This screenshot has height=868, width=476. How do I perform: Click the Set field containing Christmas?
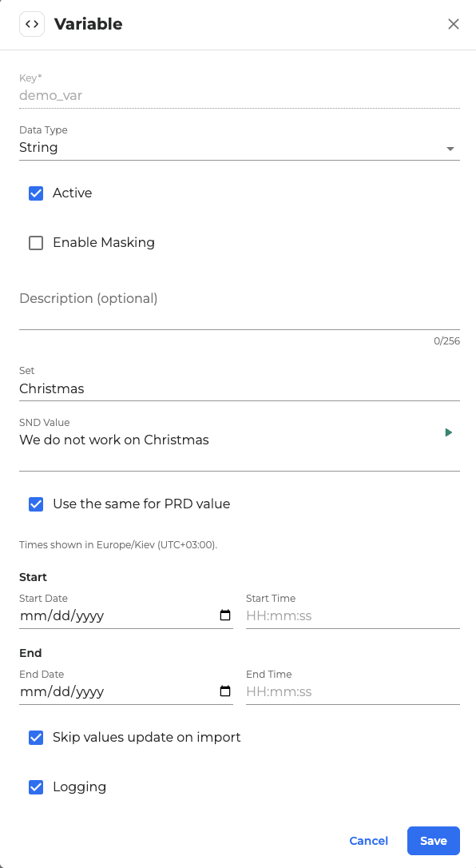point(240,388)
